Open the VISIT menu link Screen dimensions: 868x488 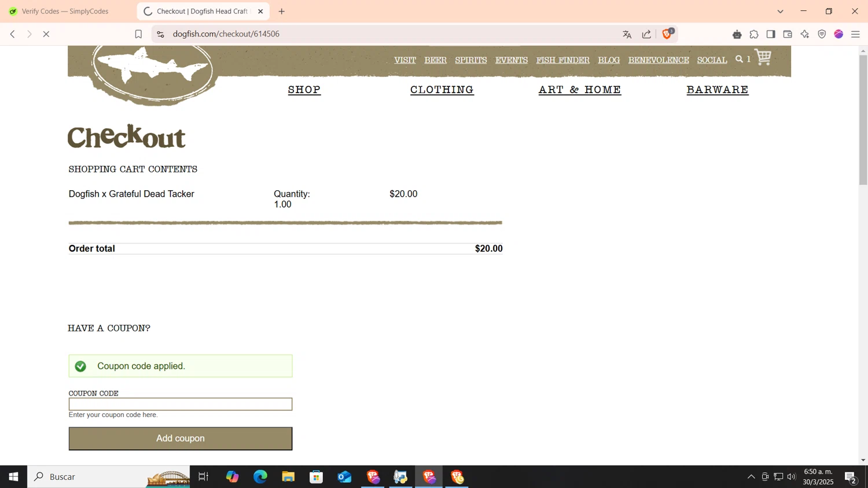pos(405,60)
